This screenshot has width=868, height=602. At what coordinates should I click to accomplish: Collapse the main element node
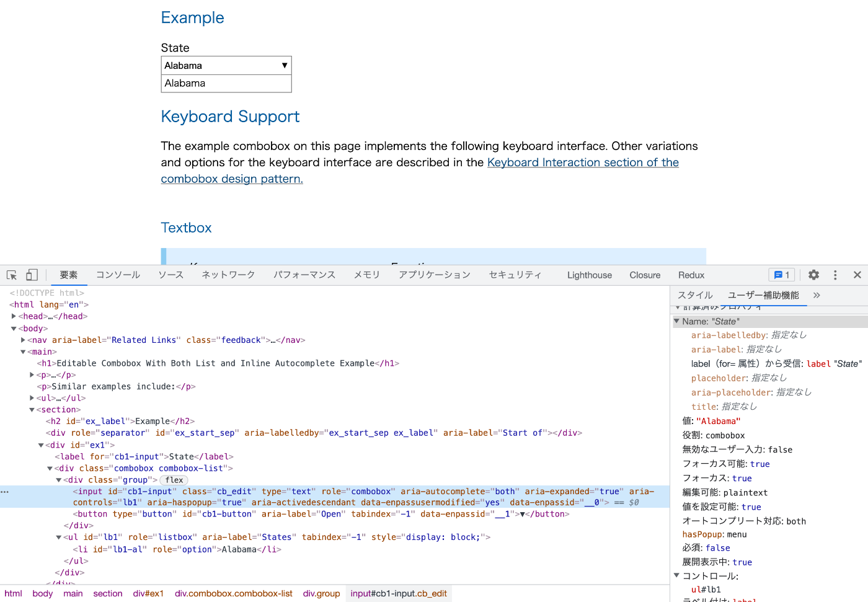tap(23, 352)
